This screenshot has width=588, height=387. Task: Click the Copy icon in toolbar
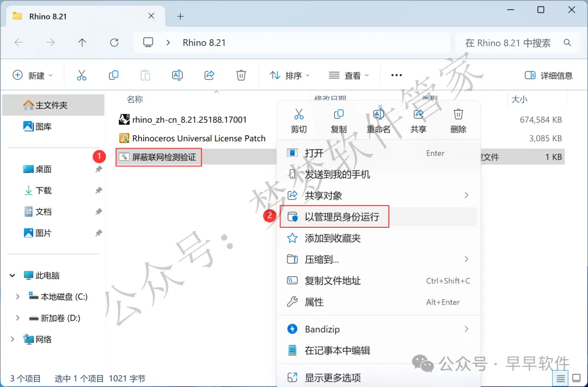[113, 75]
